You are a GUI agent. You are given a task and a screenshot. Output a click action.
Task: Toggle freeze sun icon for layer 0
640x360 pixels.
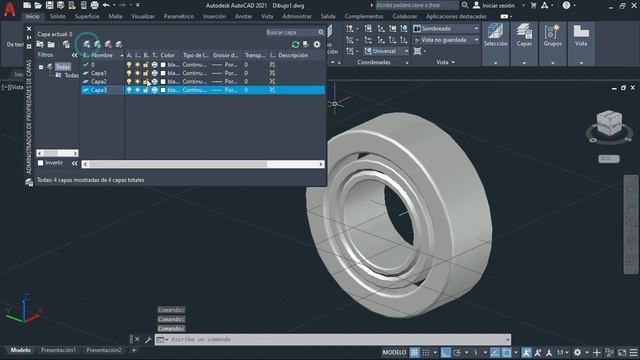138,64
